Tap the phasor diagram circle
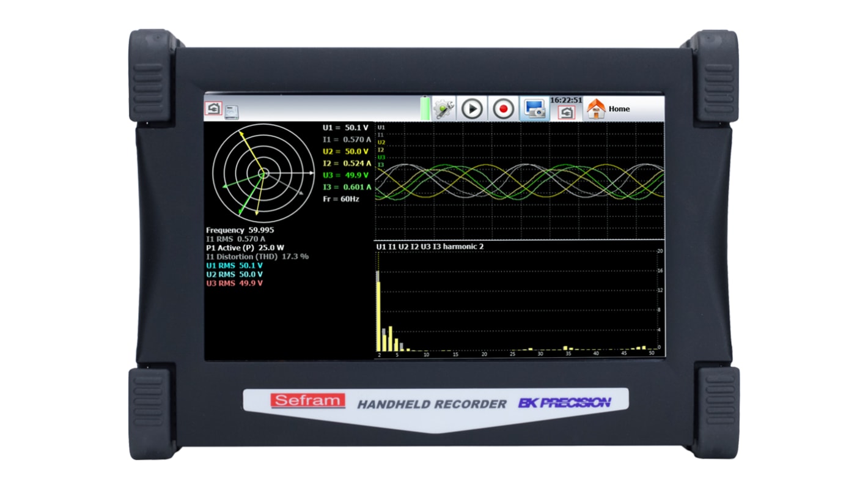 click(263, 174)
